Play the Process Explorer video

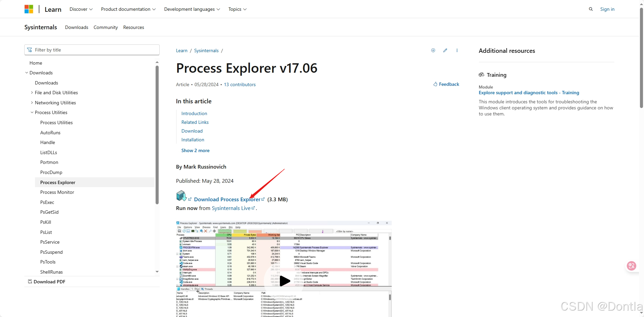coord(285,281)
